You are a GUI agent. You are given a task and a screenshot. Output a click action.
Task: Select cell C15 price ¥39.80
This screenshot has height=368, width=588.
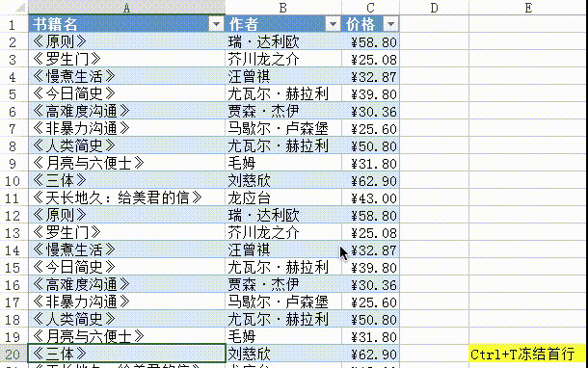370,267
